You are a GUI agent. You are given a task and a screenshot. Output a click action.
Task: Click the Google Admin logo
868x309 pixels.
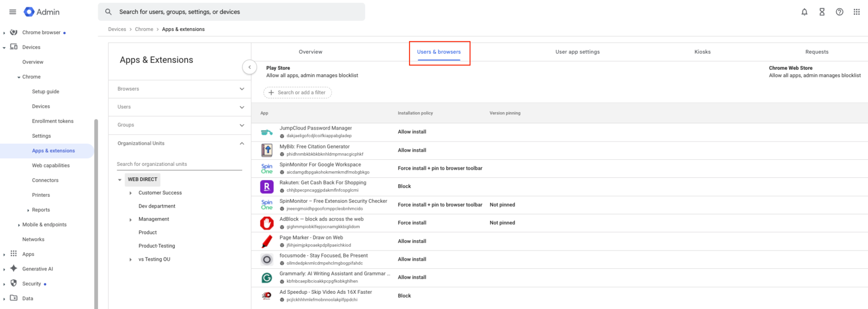pos(42,12)
